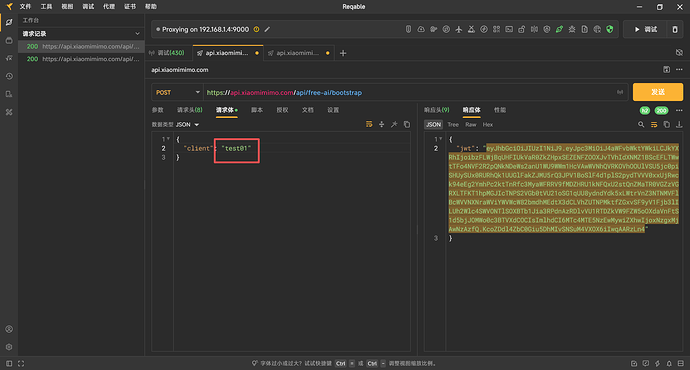Screen dimensions: 690x370
Task: Open the POST method dropdown
Action: coord(177,92)
